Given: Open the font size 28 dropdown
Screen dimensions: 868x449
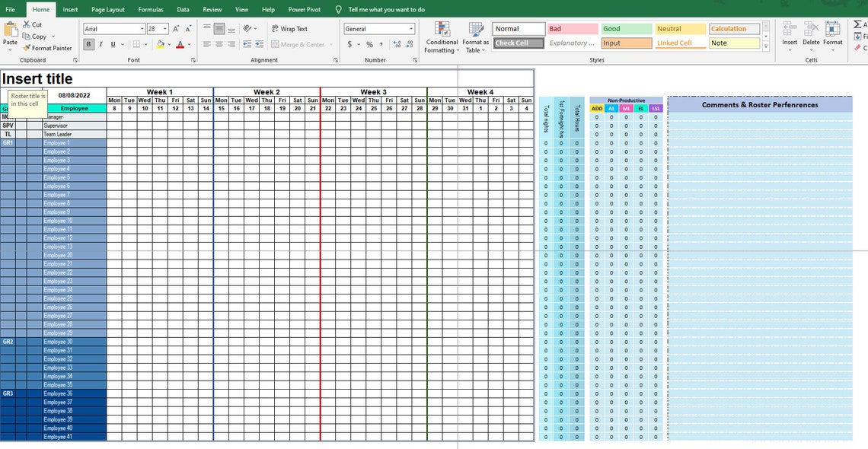Looking at the screenshot, I should (164, 28).
